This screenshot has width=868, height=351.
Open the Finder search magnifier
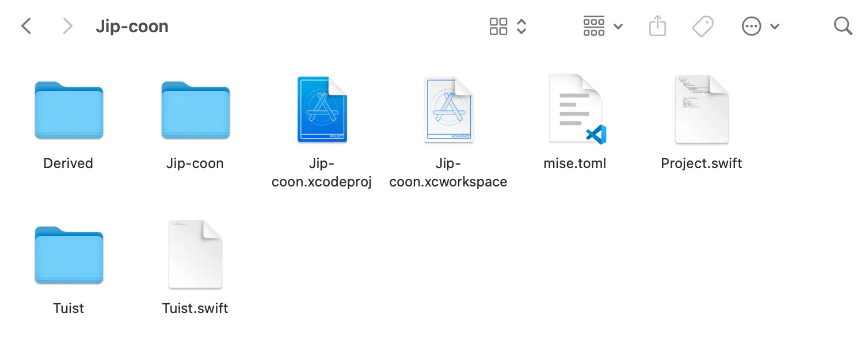click(843, 26)
